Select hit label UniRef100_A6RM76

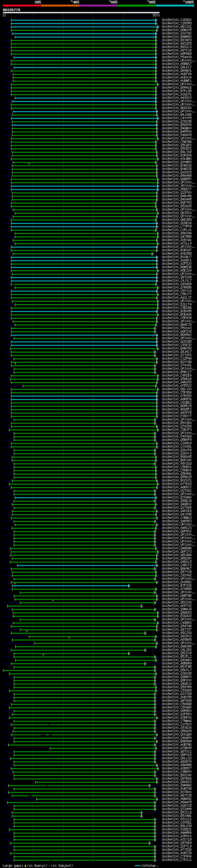tap(176, 399)
